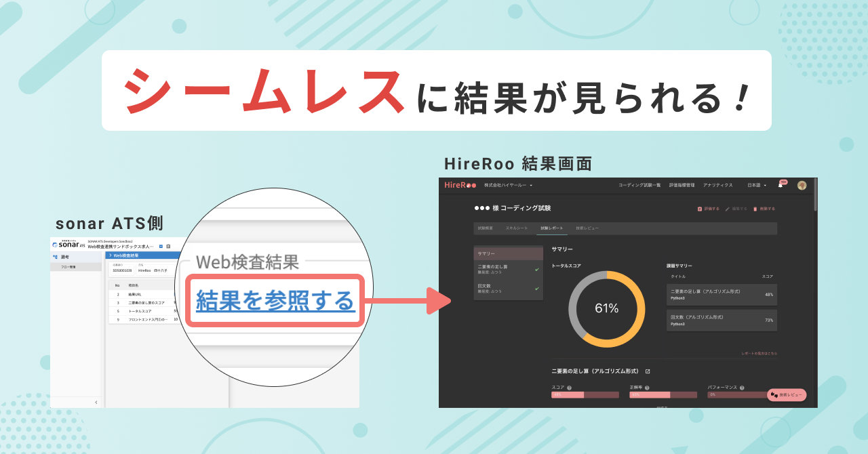
Task: Open the 株式会社ハイヤールー company dropdown
Action: [508, 185]
